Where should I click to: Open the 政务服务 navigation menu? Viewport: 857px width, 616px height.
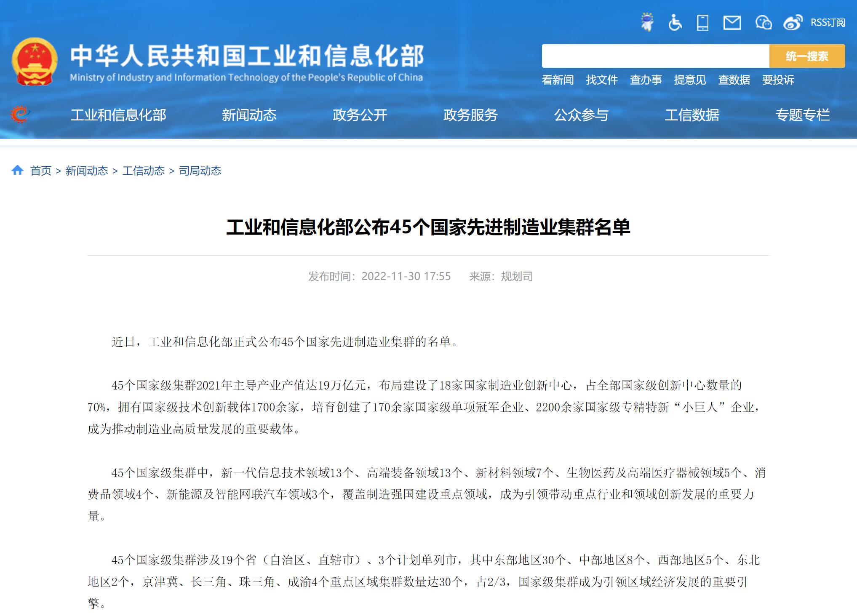(470, 115)
